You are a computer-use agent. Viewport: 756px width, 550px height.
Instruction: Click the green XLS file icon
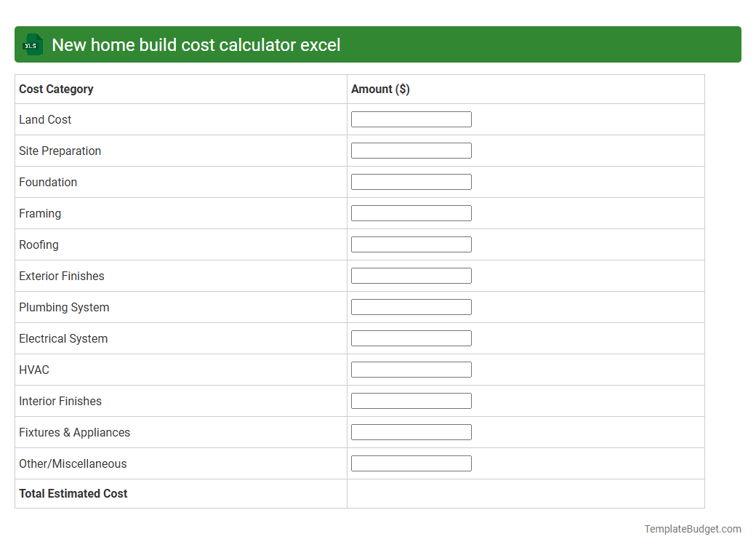click(x=32, y=44)
